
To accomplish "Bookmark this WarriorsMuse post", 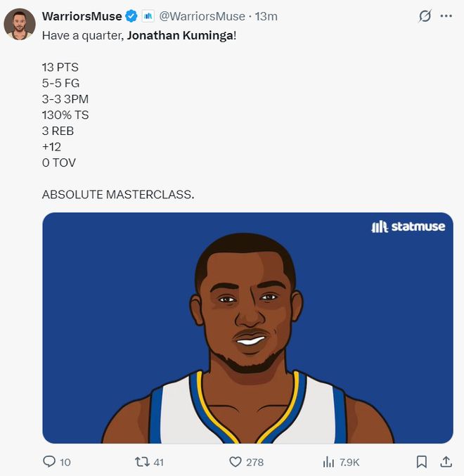I will (x=421, y=462).
